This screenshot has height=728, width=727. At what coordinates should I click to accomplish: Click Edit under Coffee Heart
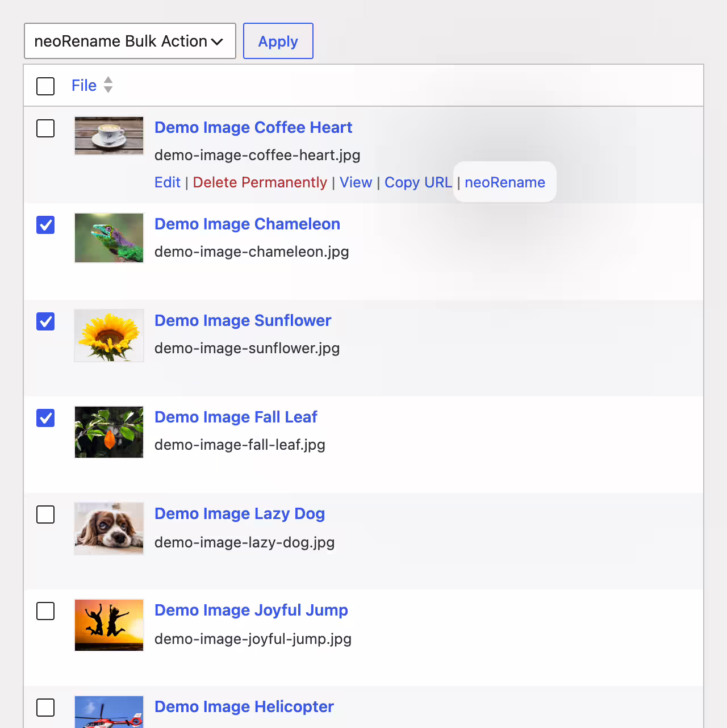(168, 182)
